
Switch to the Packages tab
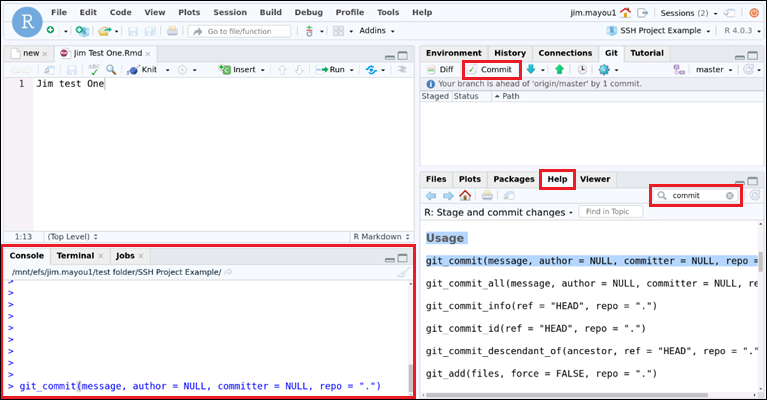coord(514,179)
